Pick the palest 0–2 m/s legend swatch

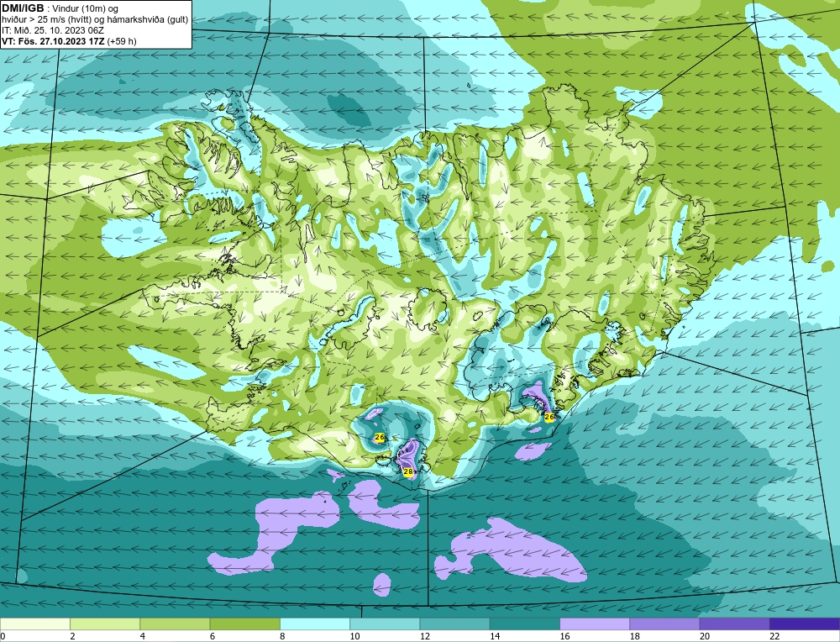click(x=34, y=624)
